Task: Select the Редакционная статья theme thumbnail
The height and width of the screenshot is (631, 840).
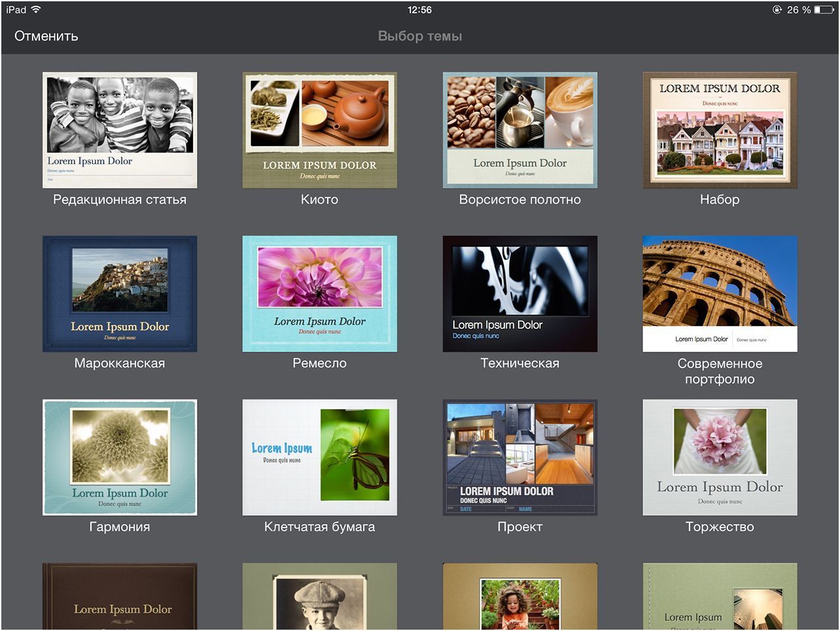Action: point(120,130)
